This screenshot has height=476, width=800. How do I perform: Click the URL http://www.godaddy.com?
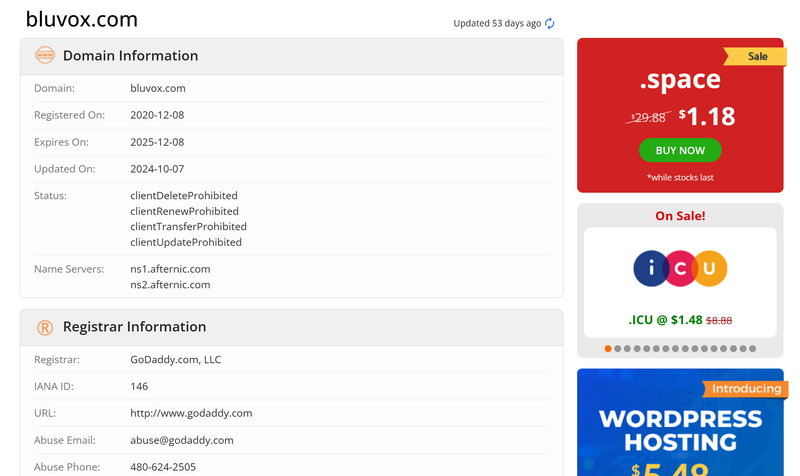[191, 413]
